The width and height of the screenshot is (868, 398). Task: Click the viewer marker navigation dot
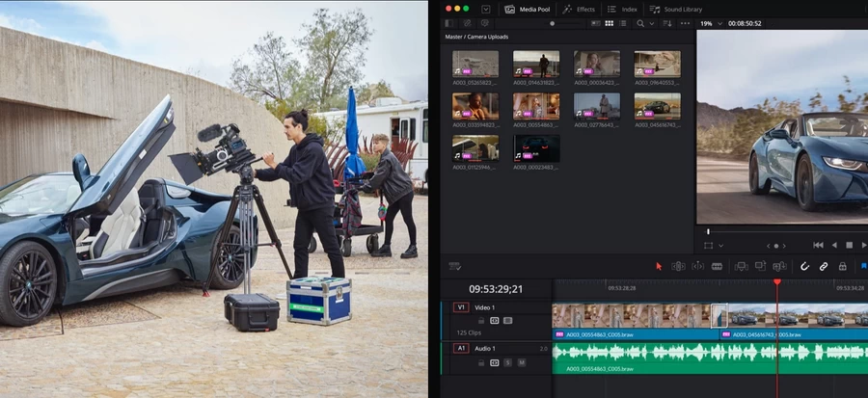pos(776,246)
